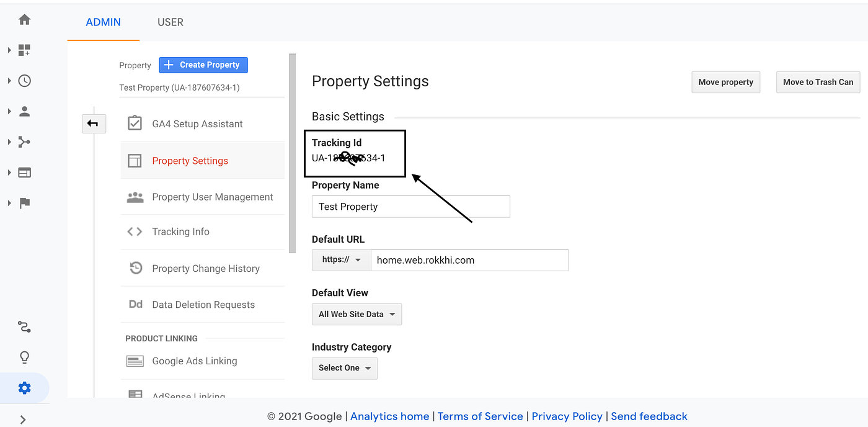Click the back arrow column button
The height and width of the screenshot is (427, 868).
click(94, 124)
